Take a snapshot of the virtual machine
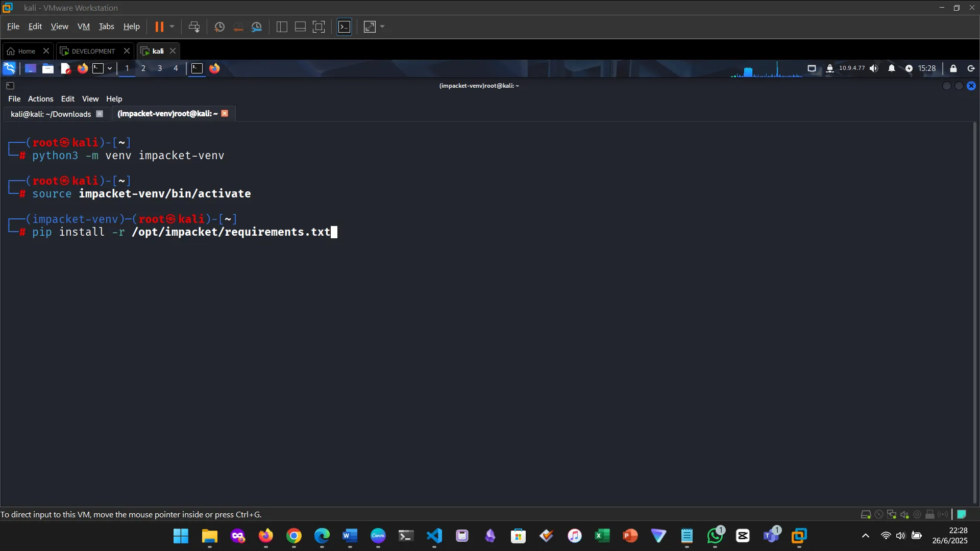The height and width of the screenshot is (551, 980). point(219,27)
